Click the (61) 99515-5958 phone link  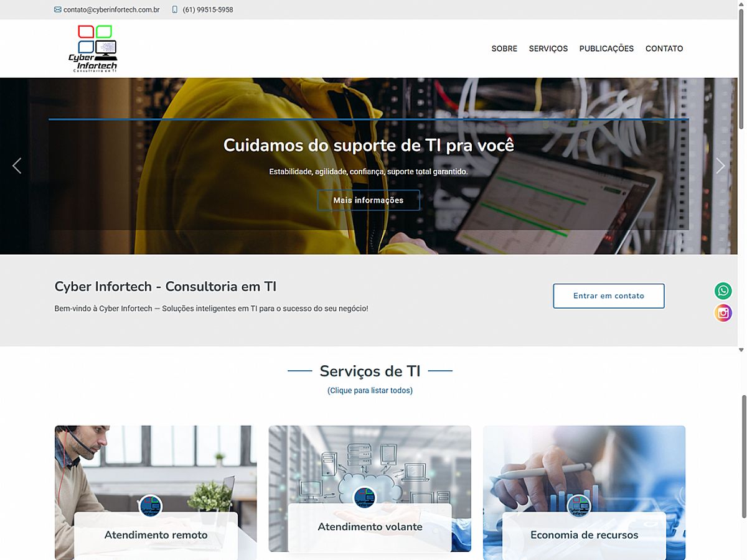click(x=208, y=10)
